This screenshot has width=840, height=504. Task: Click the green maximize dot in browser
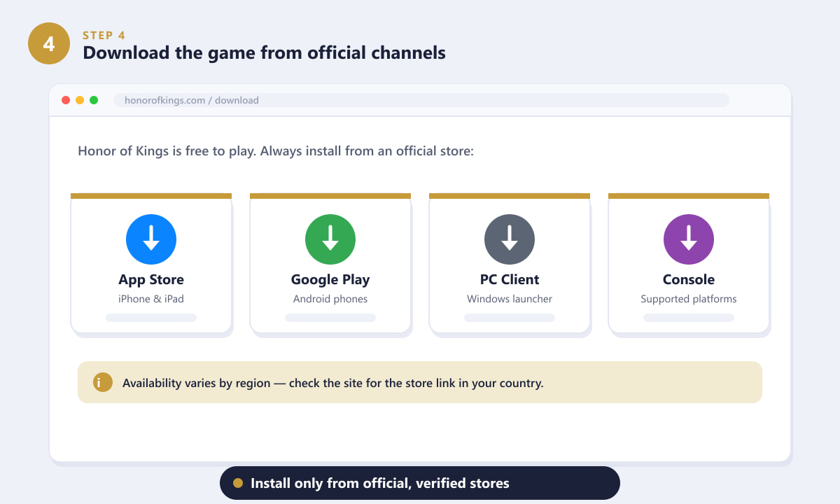click(x=94, y=100)
